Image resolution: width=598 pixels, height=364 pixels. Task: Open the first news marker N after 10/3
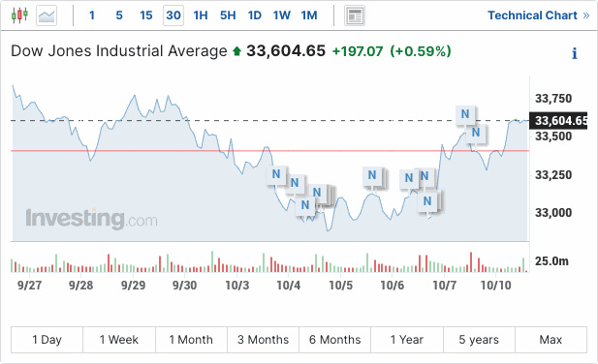tap(276, 174)
